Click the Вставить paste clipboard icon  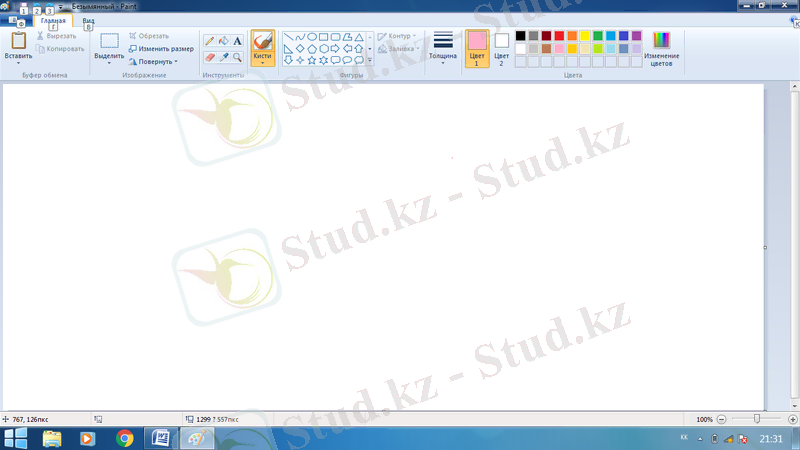(x=18, y=41)
